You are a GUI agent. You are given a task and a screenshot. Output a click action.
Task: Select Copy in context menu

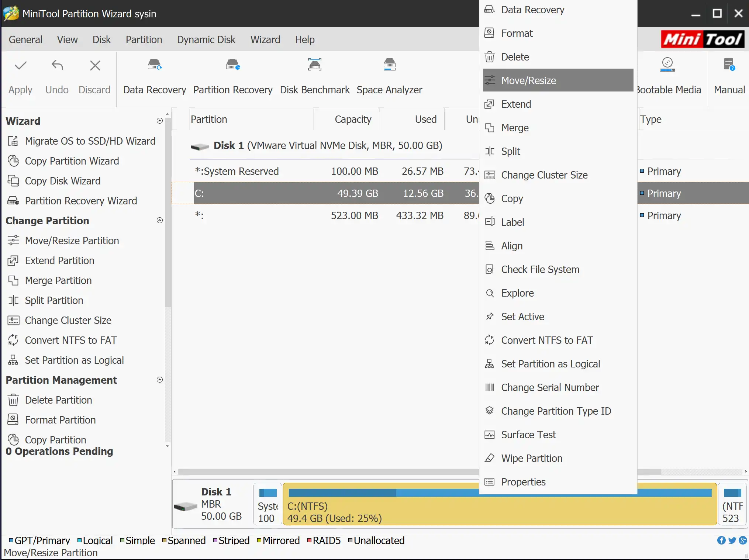pyautogui.click(x=558, y=198)
